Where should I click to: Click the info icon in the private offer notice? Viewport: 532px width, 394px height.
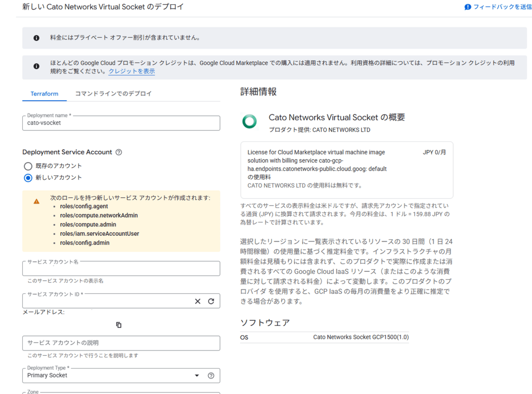pos(37,38)
